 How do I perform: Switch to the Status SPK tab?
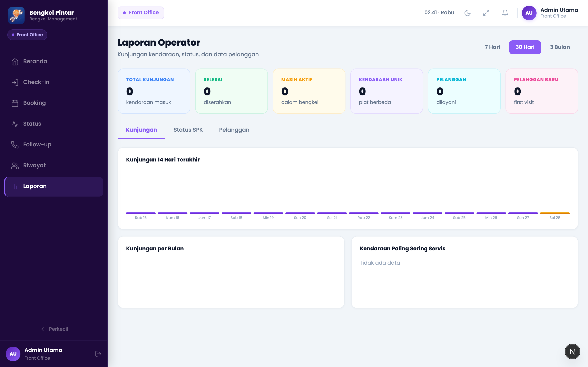tap(188, 130)
